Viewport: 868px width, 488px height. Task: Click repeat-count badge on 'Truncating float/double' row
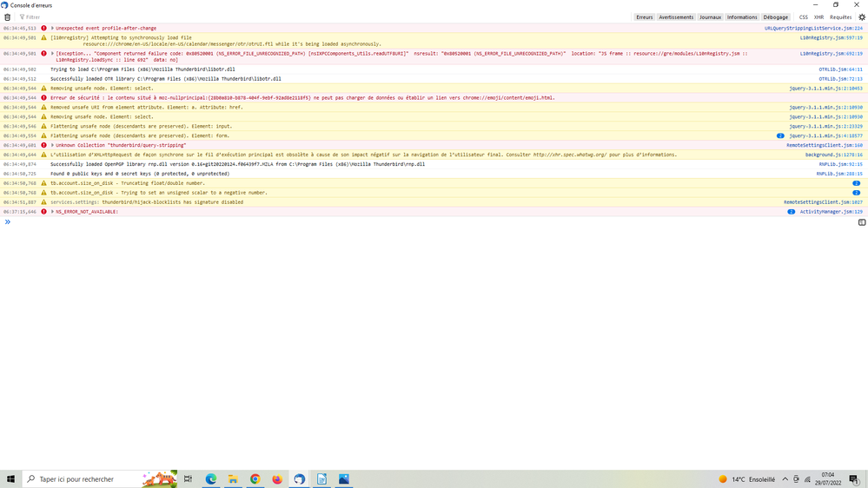pyautogui.click(x=856, y=183)
